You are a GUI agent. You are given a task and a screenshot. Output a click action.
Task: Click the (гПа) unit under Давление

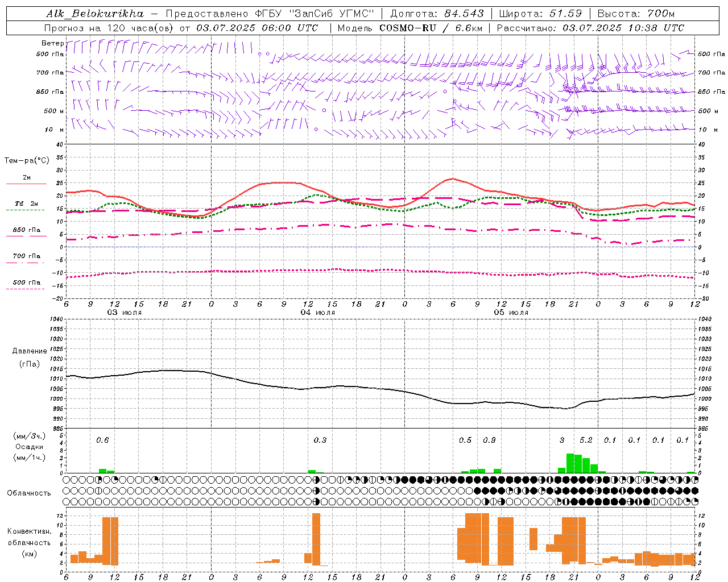(30, 364)
